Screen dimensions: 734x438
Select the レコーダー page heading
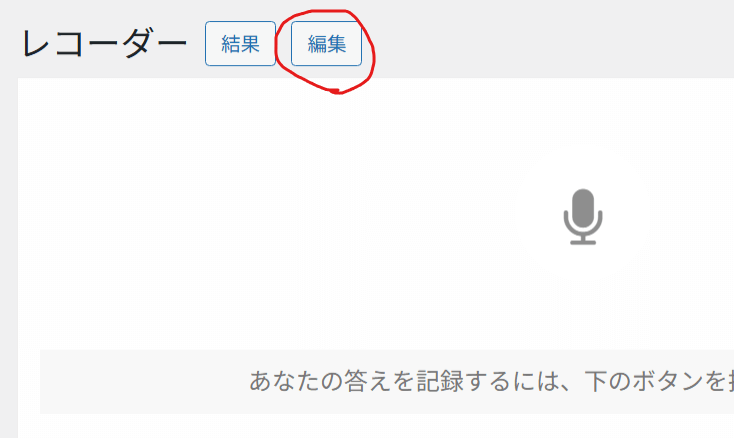[x=104, y=44]
